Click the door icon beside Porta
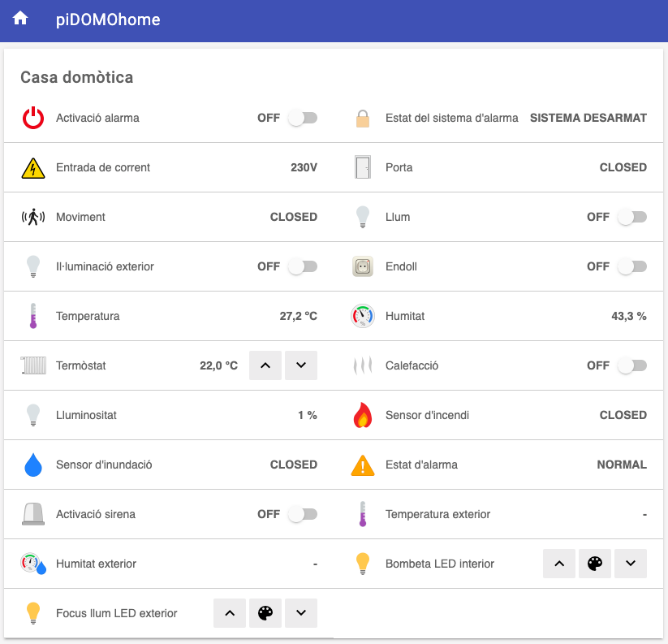This screenshot has width=668, height=644. click(363, 168)
